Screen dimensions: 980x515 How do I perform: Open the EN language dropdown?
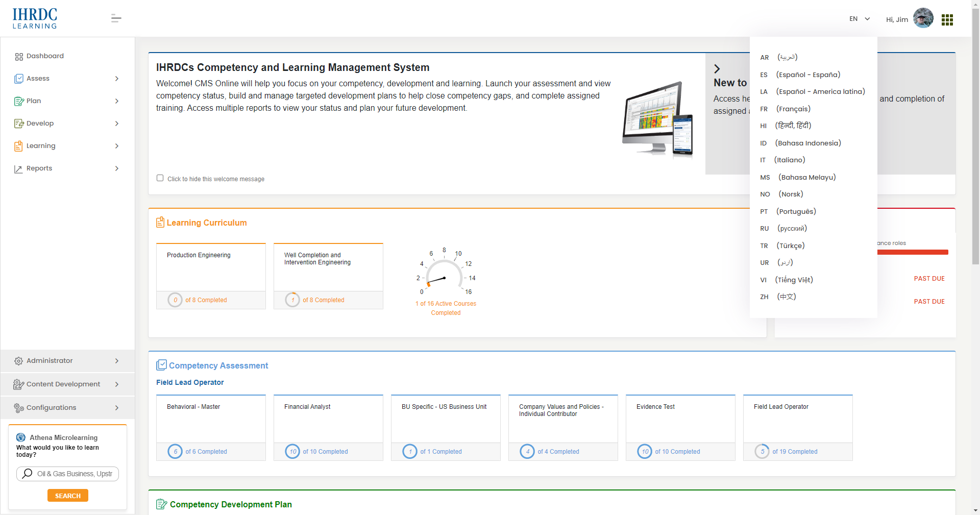[860, 19]
